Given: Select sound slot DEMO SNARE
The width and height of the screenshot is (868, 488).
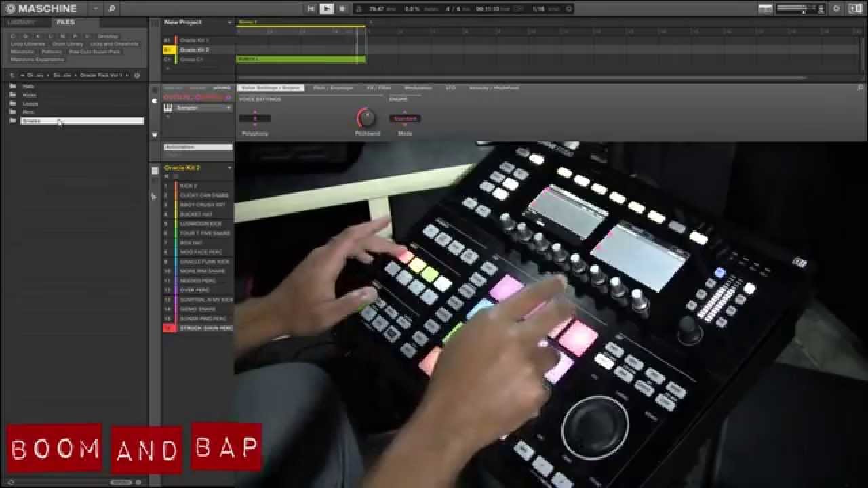Looking at the screenshot, I should (197, 309).
